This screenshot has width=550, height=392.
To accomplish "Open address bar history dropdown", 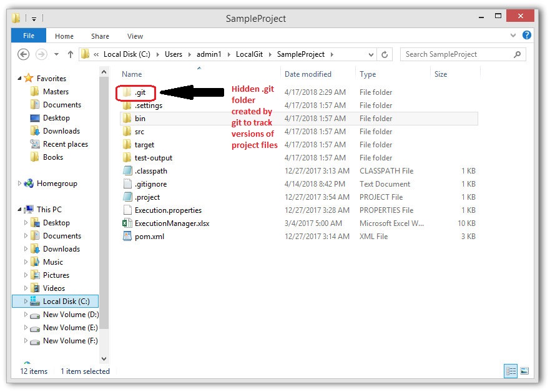I will (372, 54).
